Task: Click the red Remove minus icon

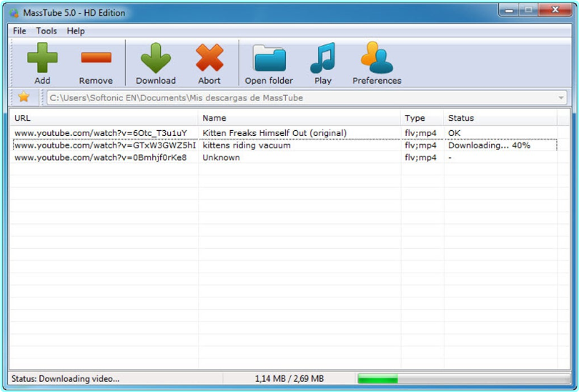Action: 96,57
